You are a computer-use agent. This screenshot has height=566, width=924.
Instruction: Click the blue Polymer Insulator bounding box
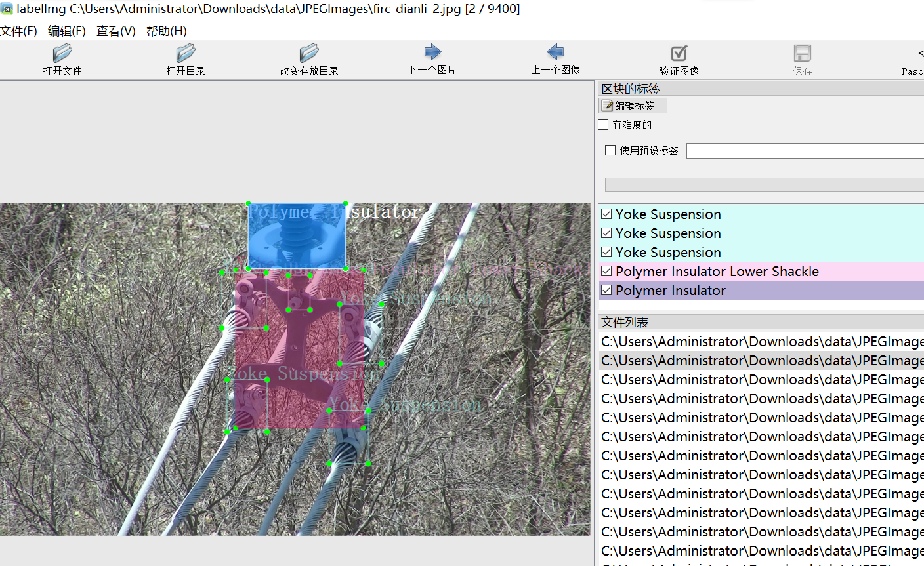tap(297, 235)
